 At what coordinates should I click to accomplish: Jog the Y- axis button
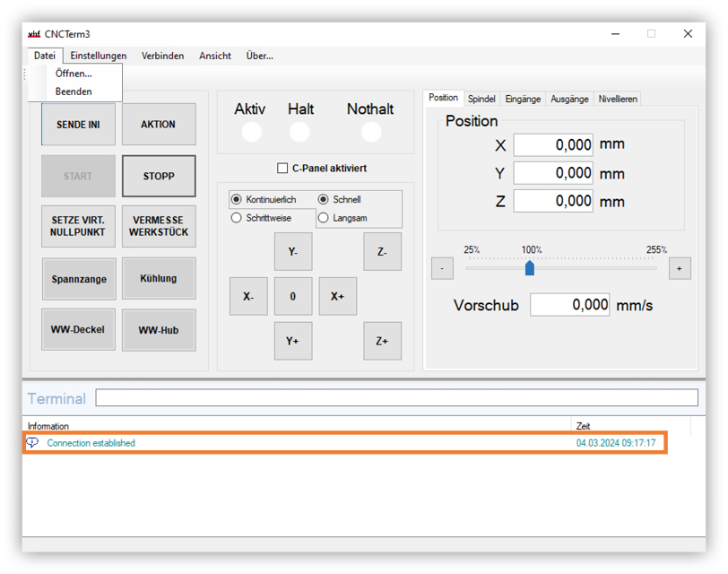[293, 252]
